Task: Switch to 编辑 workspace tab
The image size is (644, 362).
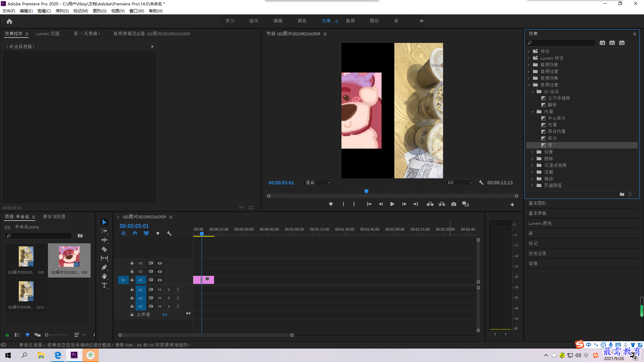Action: coord(278,21)
